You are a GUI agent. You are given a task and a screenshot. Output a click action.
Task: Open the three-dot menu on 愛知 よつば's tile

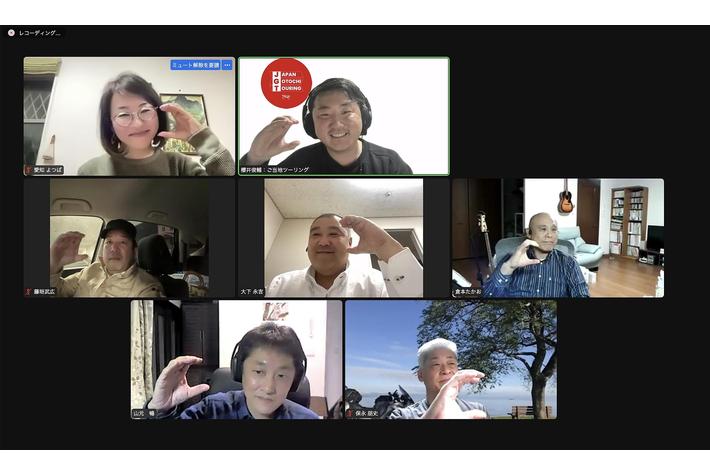(227, 65)
